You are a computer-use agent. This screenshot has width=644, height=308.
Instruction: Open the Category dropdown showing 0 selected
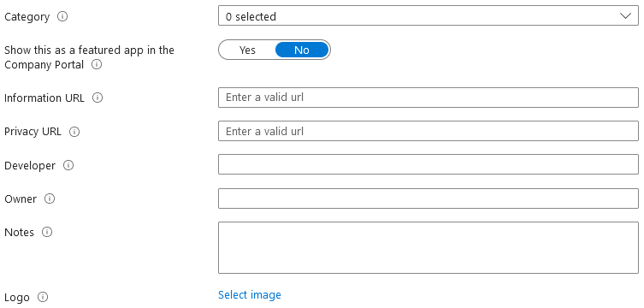428,15
